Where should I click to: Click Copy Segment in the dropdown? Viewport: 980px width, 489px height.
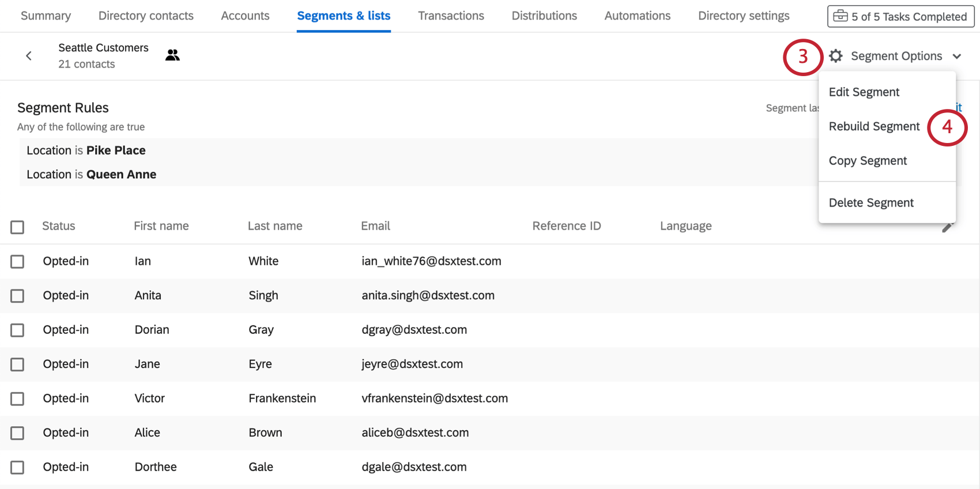(x=868, y=161)
